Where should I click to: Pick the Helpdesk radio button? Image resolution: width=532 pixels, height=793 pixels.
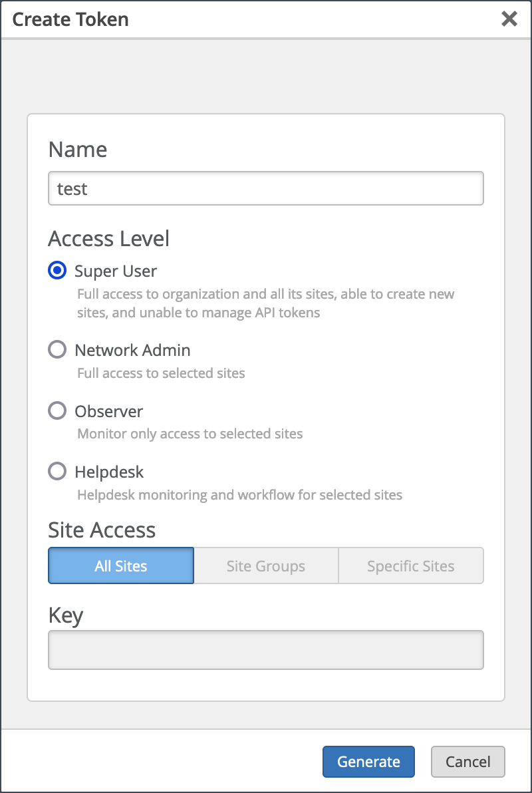(x=58, y=472)
